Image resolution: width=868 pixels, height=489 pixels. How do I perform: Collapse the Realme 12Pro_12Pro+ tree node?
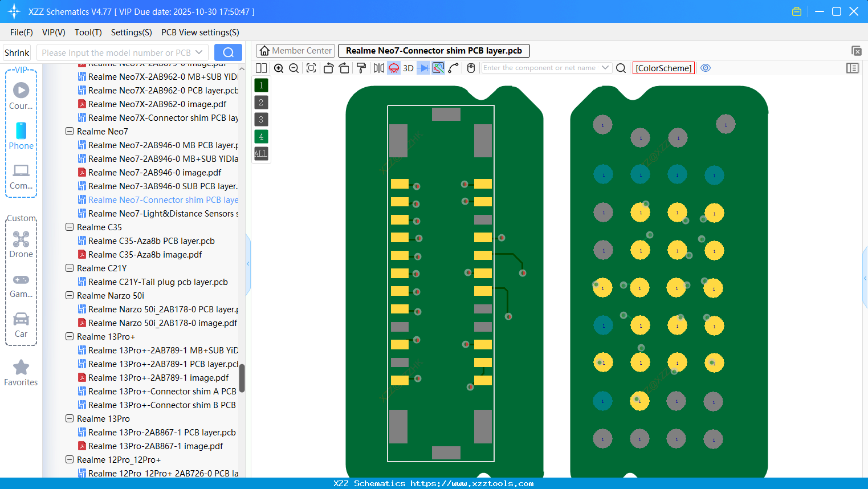(x=70, y=460)
